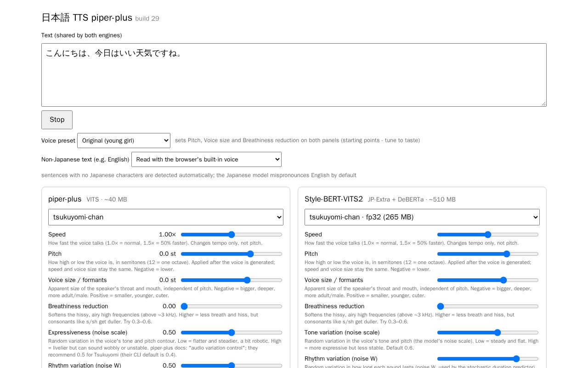Click the piper-plus Voice size value "0.0 st"
The height and width of the screenshot is (368, 588).
click(x=168, y=280)
